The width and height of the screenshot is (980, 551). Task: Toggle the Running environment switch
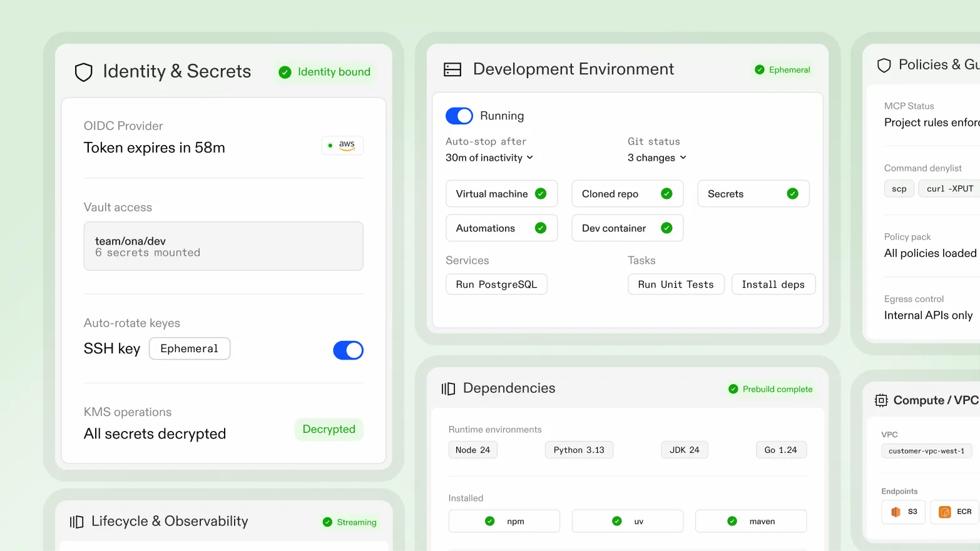pos(459,116)
